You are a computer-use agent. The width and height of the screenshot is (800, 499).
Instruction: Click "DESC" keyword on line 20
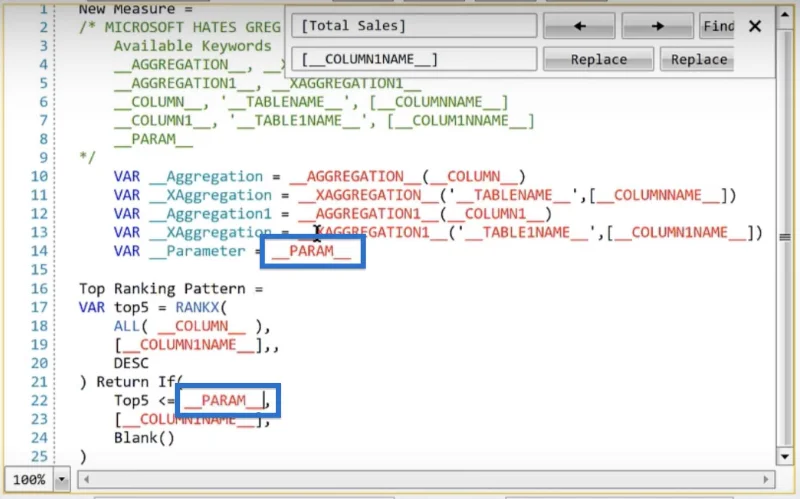(131, 363)
